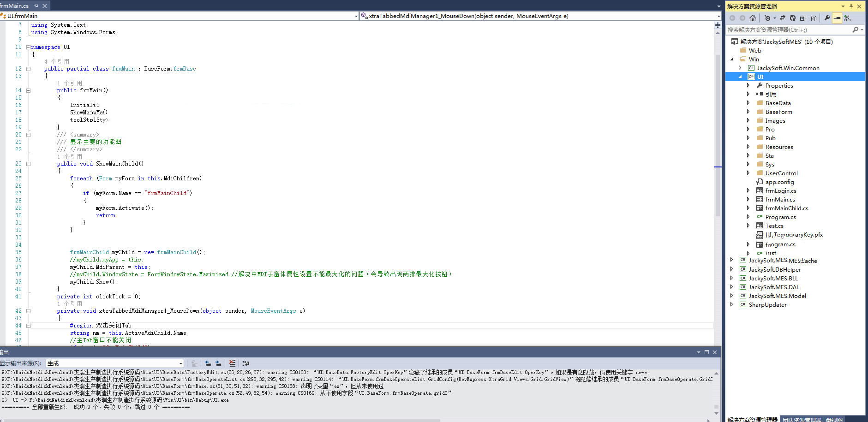Collapse the frmMain constructor code outline

(x=28, y=90)
